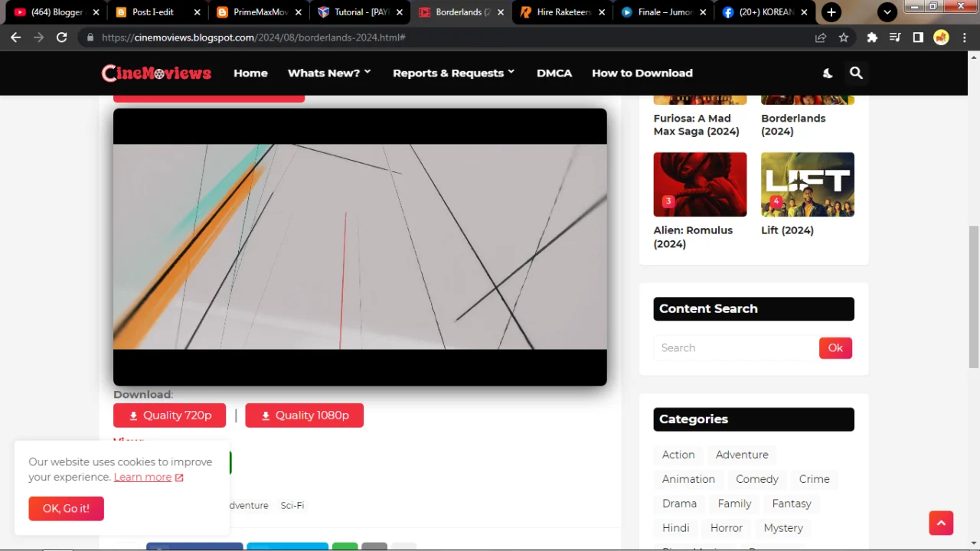
Task: Click the CineMoviews logo
Action: (156, 73)
